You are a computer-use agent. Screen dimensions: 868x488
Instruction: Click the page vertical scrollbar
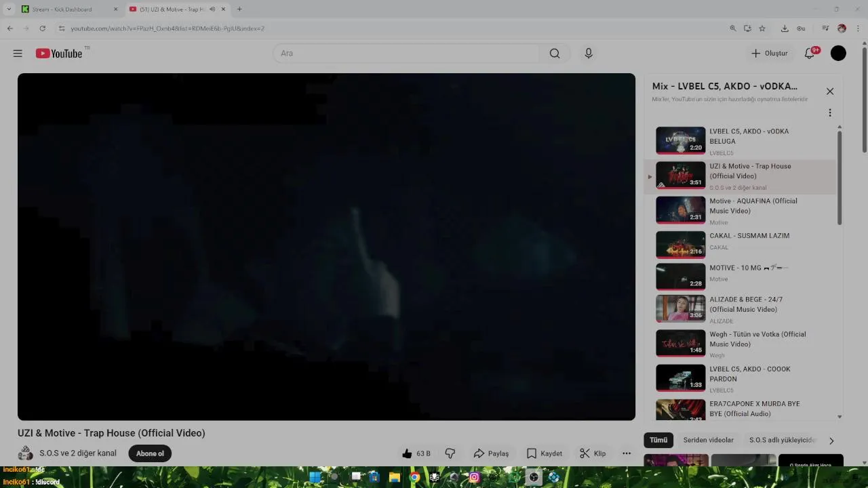864,98
